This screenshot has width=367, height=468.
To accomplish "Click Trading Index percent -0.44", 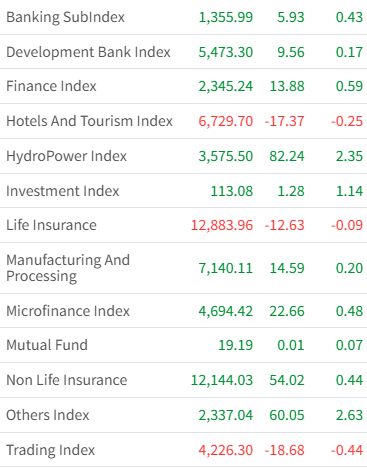I will tap(347, 450).
